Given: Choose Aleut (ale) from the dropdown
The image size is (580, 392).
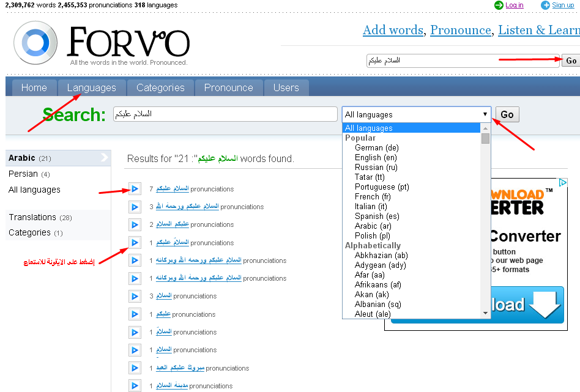Looking at the screenshot, I should [x=373, y=314].
